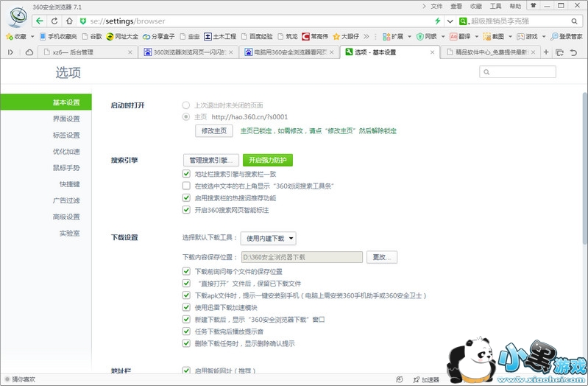Open dropdown arrow next to 扩展
588x386 pixels.
[x=409, y=36]
